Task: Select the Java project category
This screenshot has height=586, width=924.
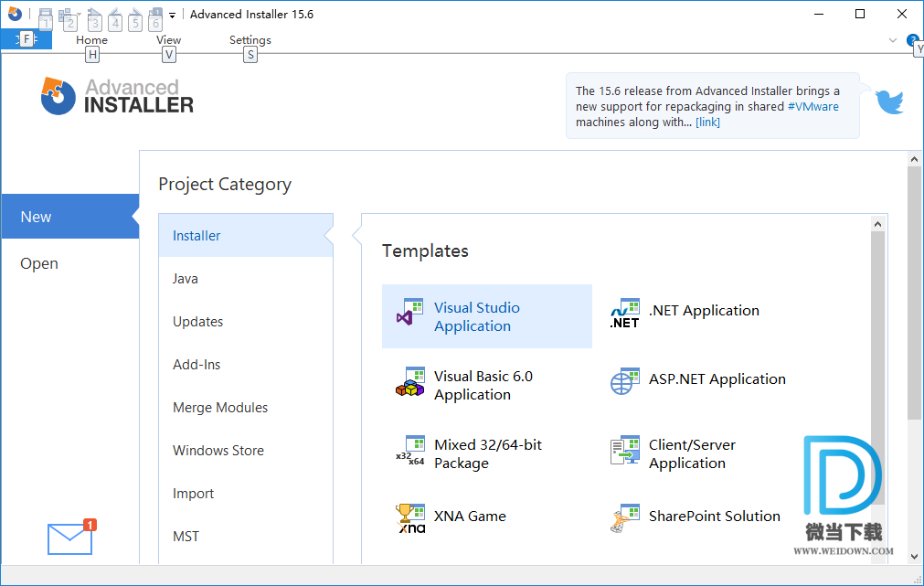Action: (x=246, y=278)
